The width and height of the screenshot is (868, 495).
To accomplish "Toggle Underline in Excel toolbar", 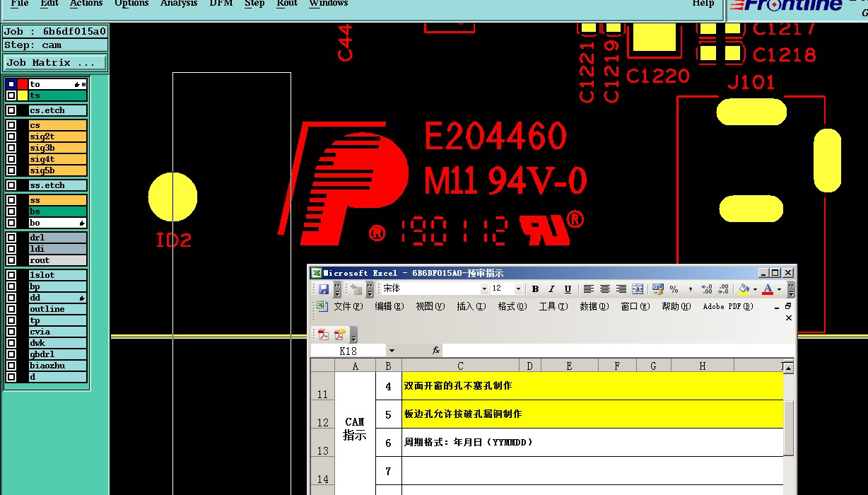I will point(568,289).
